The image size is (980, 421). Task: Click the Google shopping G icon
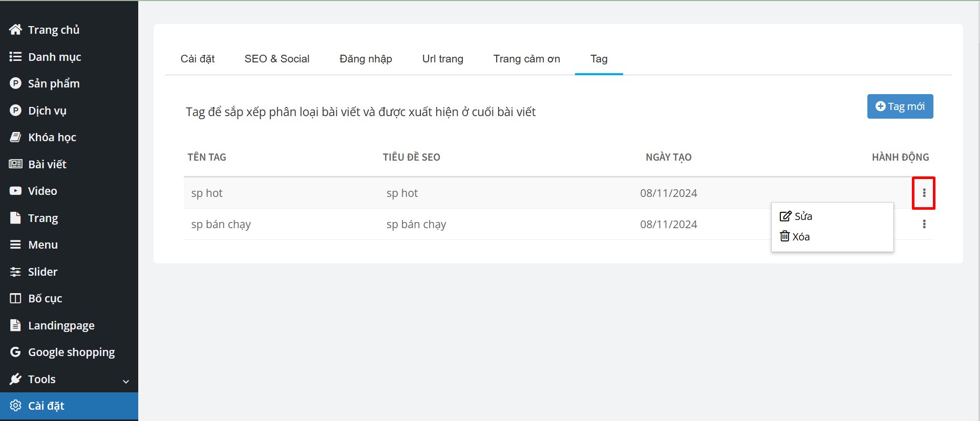15,352
